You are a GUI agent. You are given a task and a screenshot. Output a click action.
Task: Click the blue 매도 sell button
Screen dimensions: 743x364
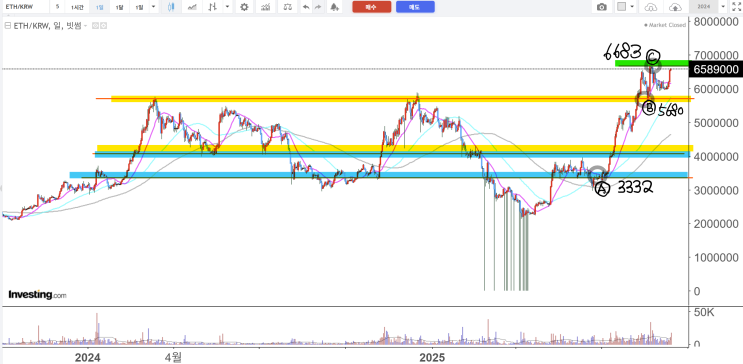click(415, 7)
